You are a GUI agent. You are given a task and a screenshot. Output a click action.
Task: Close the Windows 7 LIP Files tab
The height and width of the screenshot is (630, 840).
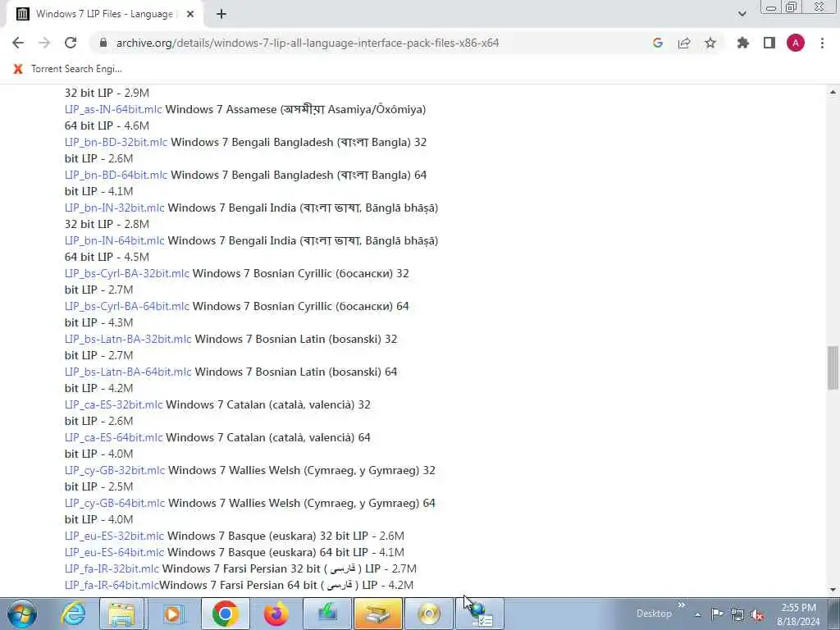click(190, 14)
